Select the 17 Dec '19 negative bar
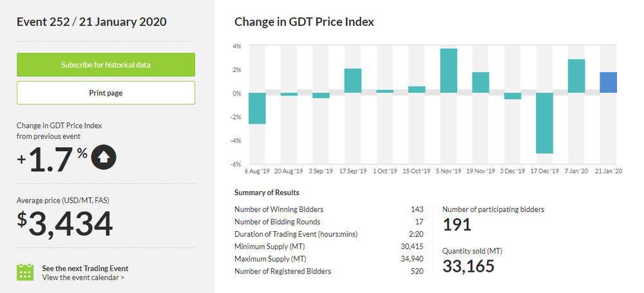 click(x=544, y=123)
